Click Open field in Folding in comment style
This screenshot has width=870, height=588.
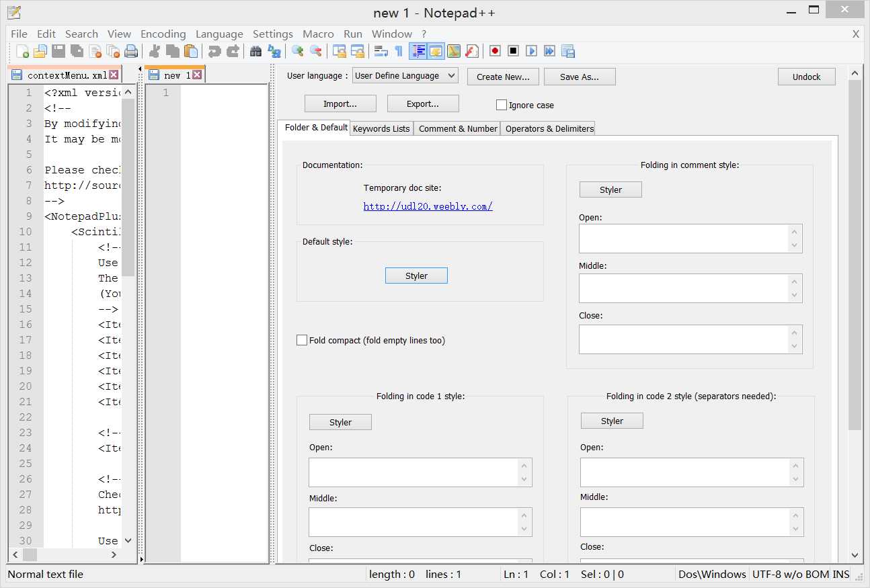click(690, 239)
